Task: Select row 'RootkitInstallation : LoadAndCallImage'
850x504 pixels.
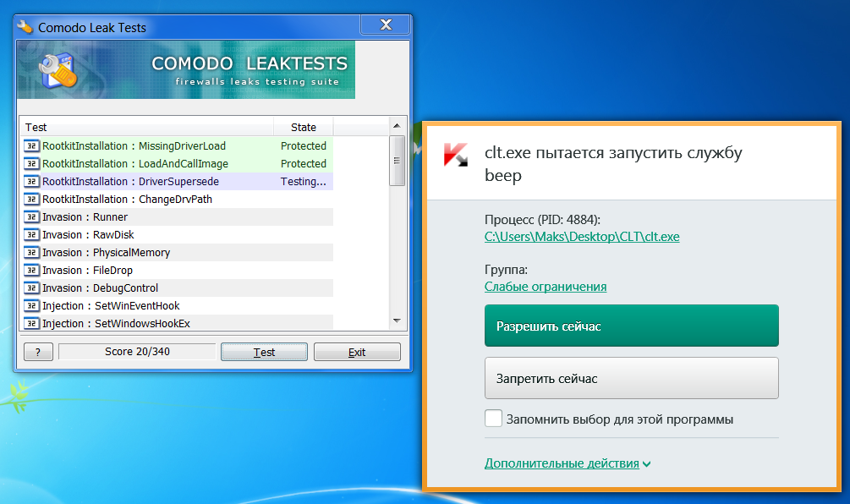Action: pos(178,164)
